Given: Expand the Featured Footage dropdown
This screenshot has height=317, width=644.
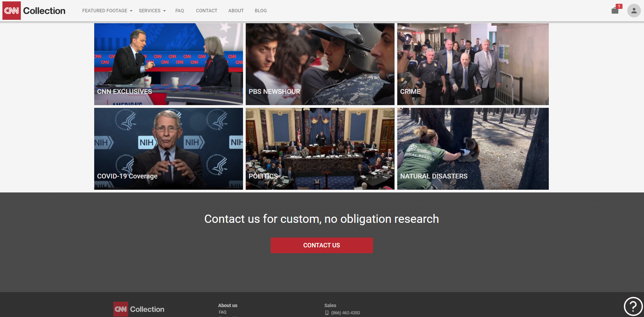Looking at the screenshot, I should click(x=107, y=11).
